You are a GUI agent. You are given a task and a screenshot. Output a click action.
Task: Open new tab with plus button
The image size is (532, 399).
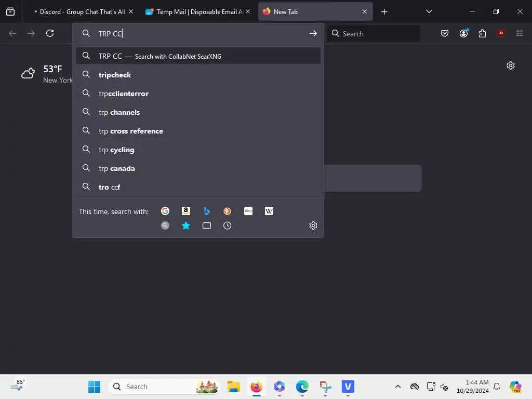[x=384, y=12]
